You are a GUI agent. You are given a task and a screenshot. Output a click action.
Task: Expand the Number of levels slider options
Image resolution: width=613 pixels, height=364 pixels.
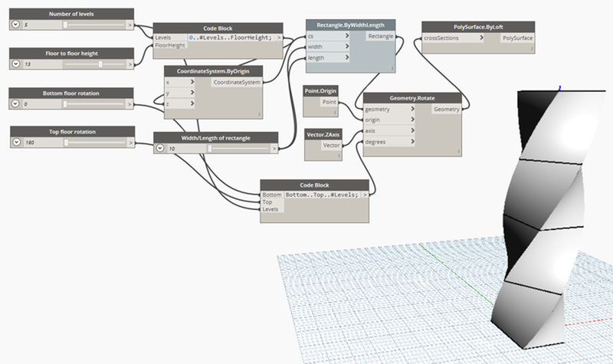(15, 25)
